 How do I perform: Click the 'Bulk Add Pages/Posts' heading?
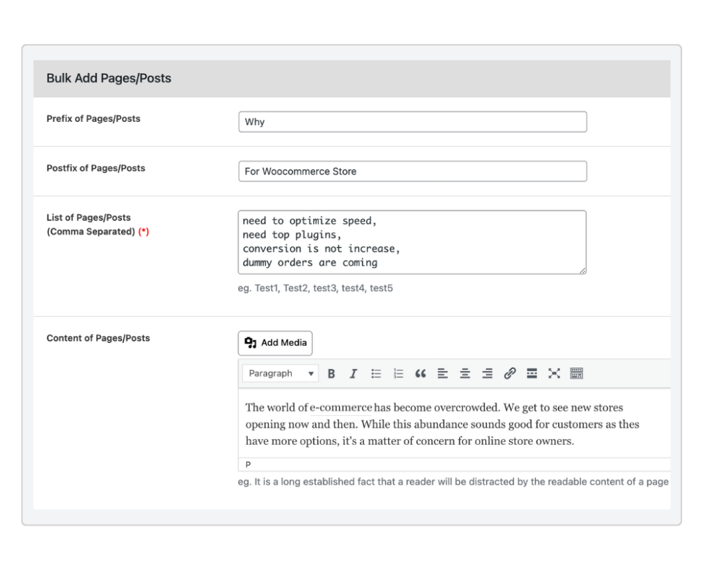pyautogui.click(x=109, y=78)
